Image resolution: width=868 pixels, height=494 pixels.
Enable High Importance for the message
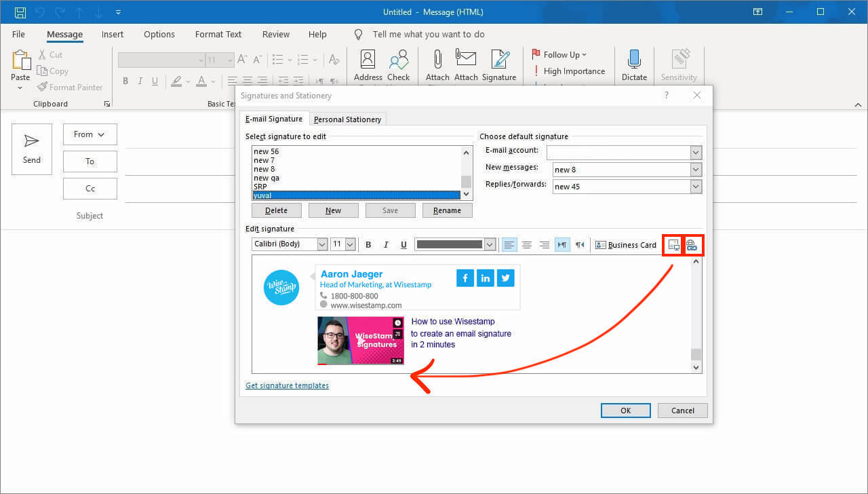tap(572, 71)
